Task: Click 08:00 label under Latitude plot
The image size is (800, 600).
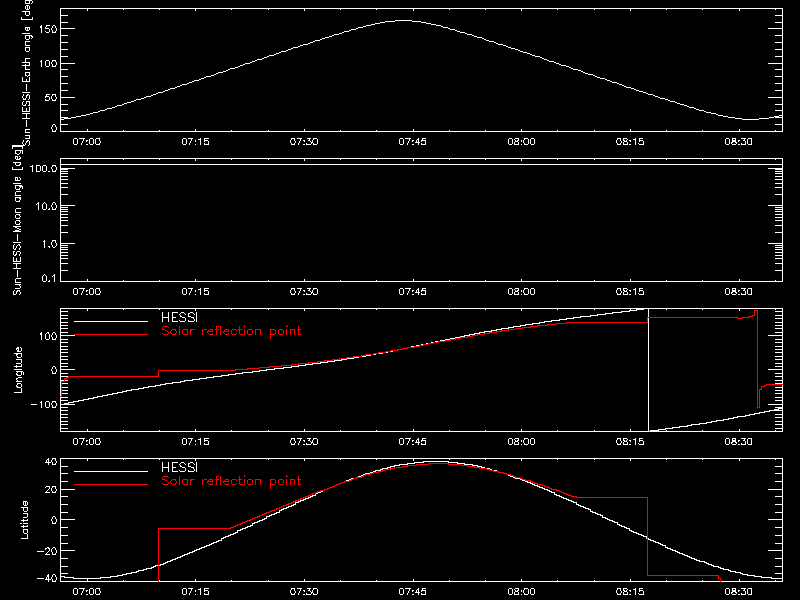Action: click(x=521, y=591)
